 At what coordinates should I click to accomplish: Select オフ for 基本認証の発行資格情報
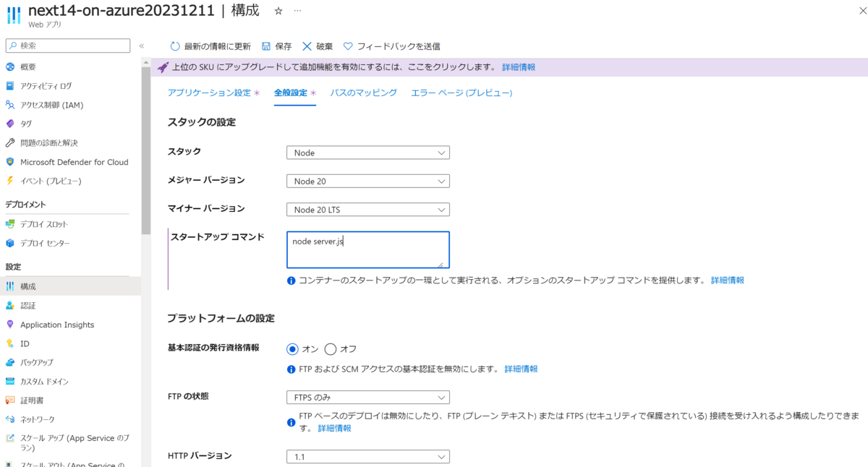(x=331, y=349)
